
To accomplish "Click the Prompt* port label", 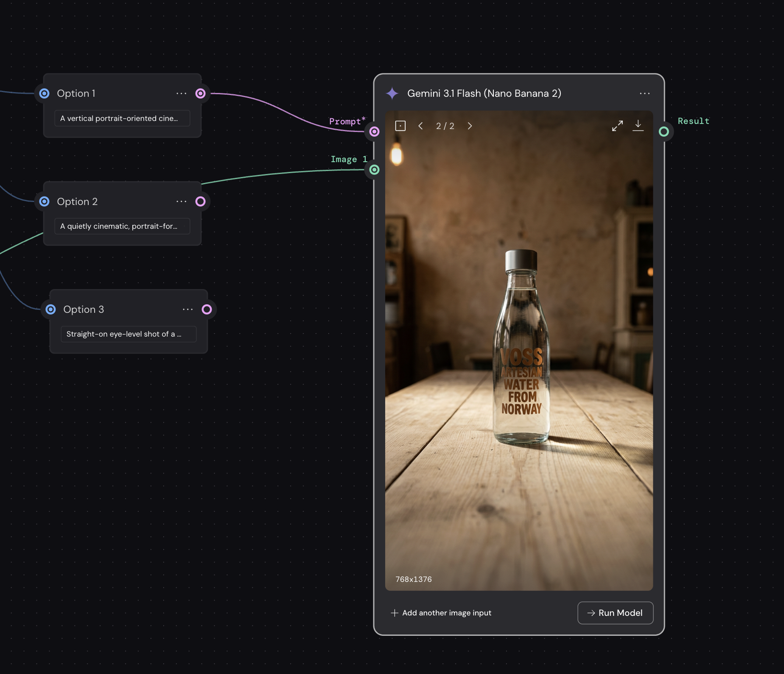I will (x=347, y=121).
